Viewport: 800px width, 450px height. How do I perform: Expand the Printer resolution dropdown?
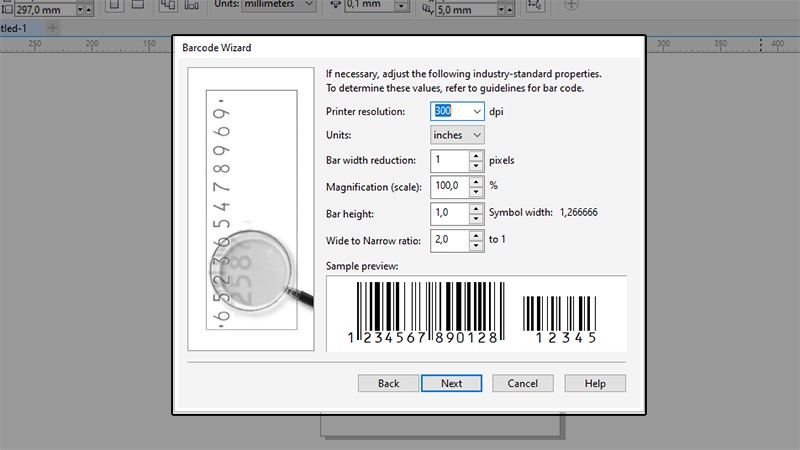[x=476, y=112]
